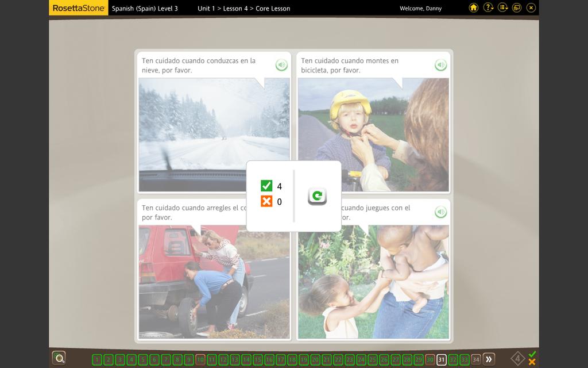Click the Home icon in top bar

pyautogui.click(x=473, y=7)
